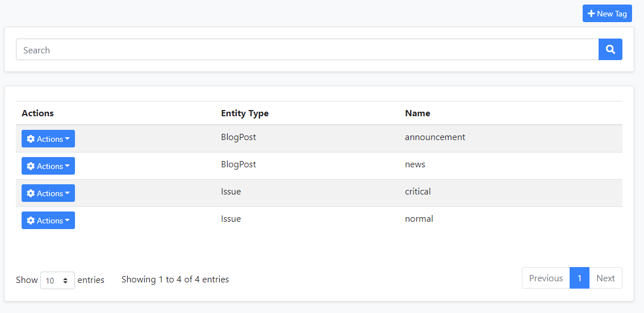644x313 pixels.
Task: Expand Actions menu for normal tag
Action: click(48, 221)
